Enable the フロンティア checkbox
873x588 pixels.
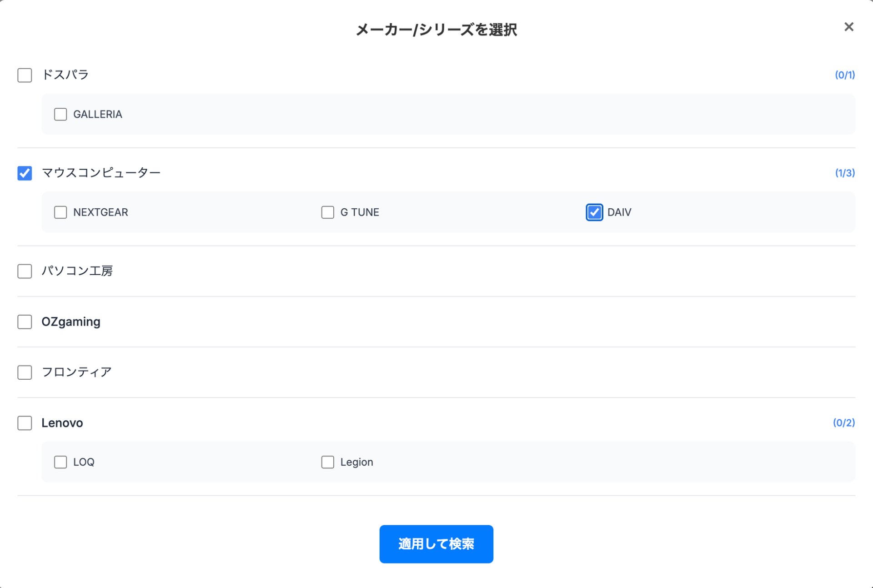point(25,372)
